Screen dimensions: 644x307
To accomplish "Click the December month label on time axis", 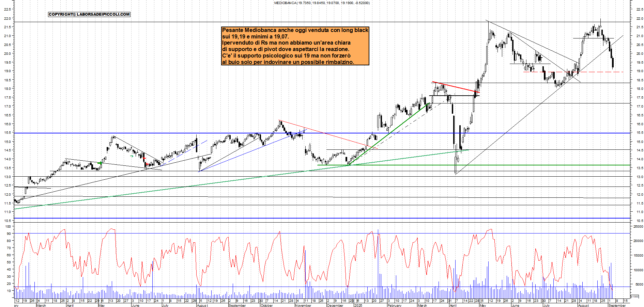I will [x=335, y=305].
